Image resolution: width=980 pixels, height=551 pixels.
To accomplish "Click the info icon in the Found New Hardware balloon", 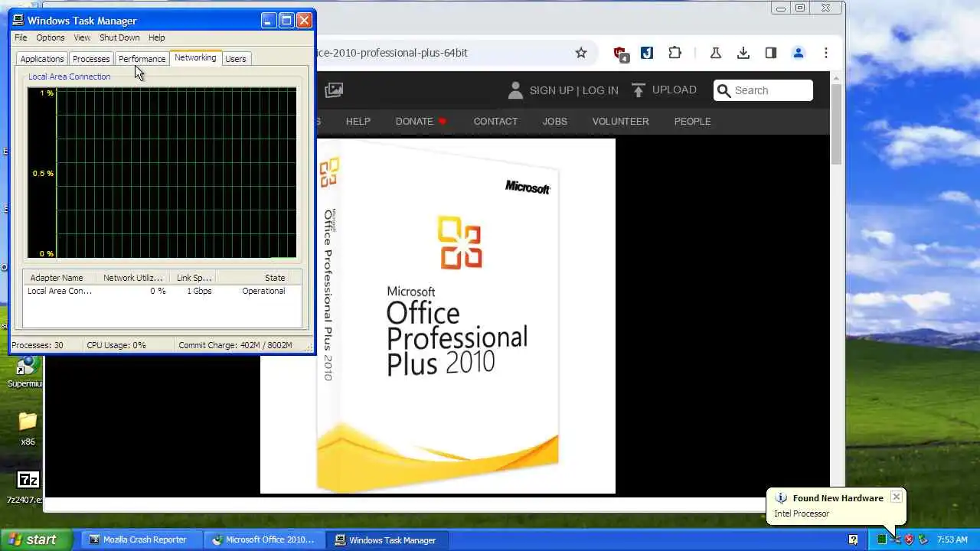I will tap(781, 498).
